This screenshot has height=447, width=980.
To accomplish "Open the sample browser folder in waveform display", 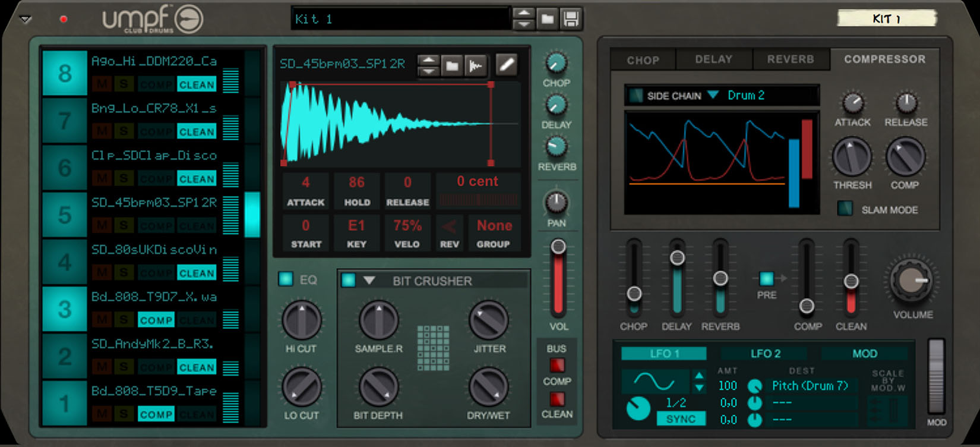I will tap(452, 65).
